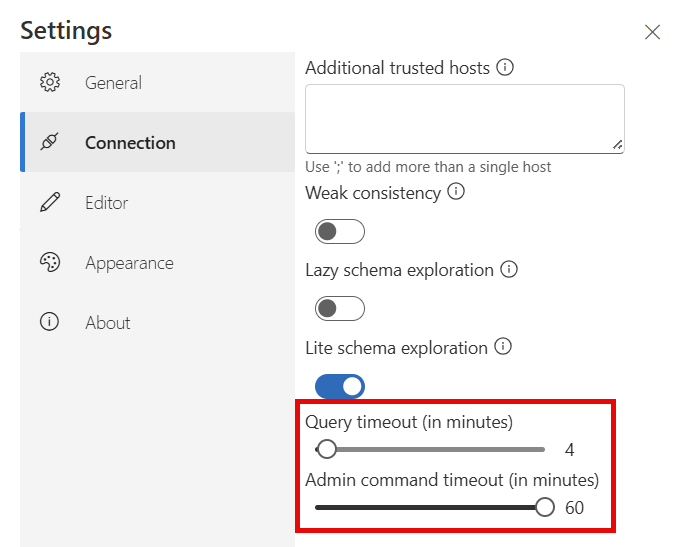The image size is (687, 547).
Task: Click the About info icon
Action: tap(49, 323)
